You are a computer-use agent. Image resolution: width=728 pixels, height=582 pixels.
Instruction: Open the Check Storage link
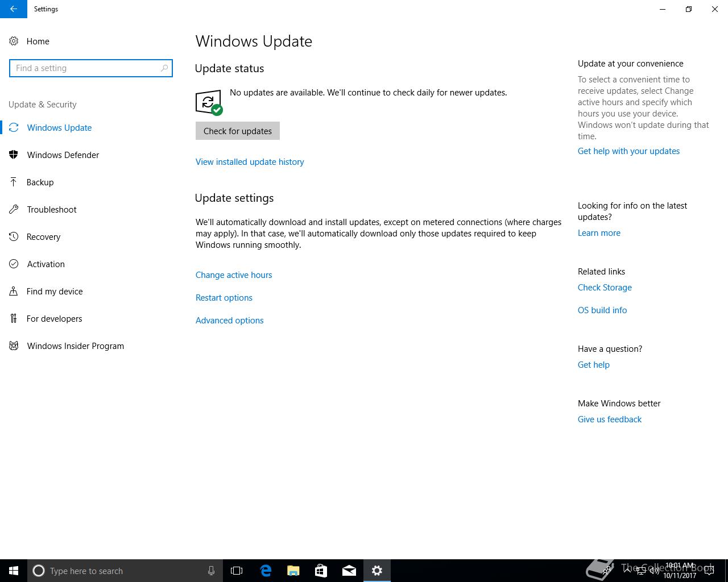[605, 288]
